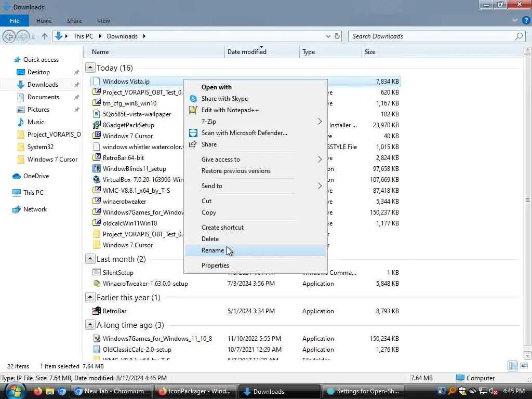Choose Rename in the context menu

tap(255, 250)
